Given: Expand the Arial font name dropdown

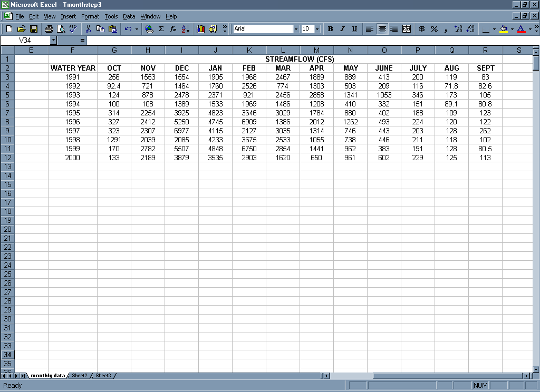Looking at the screenshot, I should [x=296, y=29].
